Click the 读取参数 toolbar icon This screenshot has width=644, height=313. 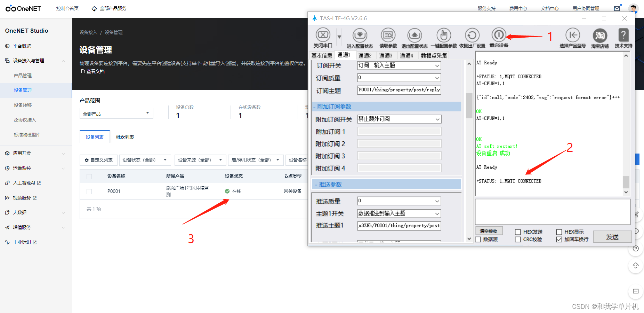[388, 35]
